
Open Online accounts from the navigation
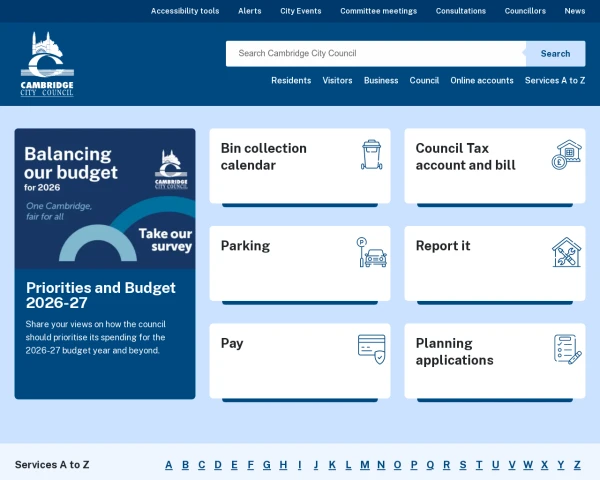[482, 81]
